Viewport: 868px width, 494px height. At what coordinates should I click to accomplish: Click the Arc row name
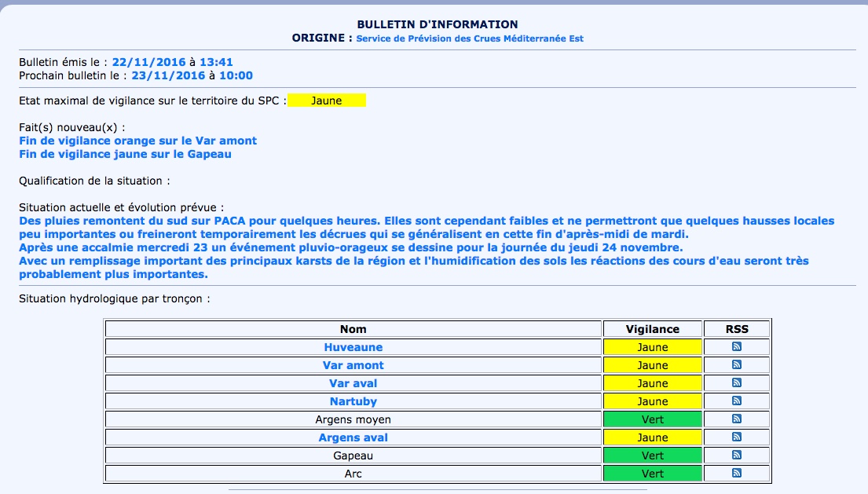(x=353, y=474)
